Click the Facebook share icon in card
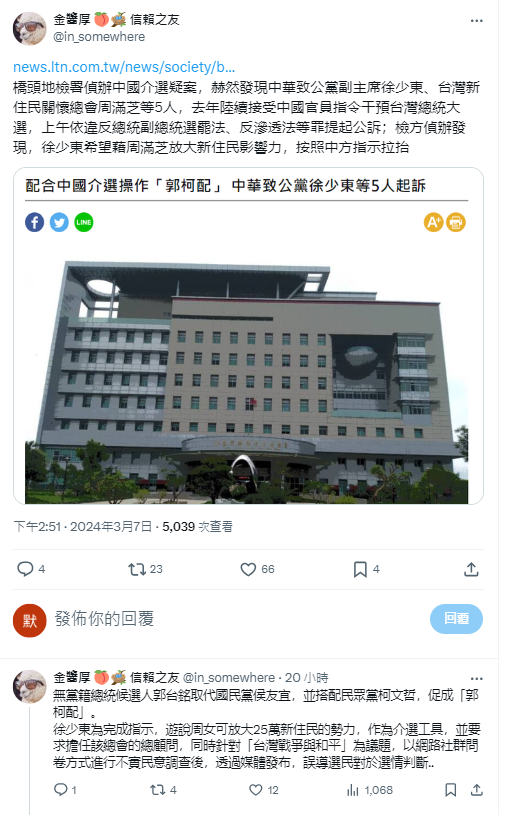Screen dimensions: 517x815 [x=34, y=222]
